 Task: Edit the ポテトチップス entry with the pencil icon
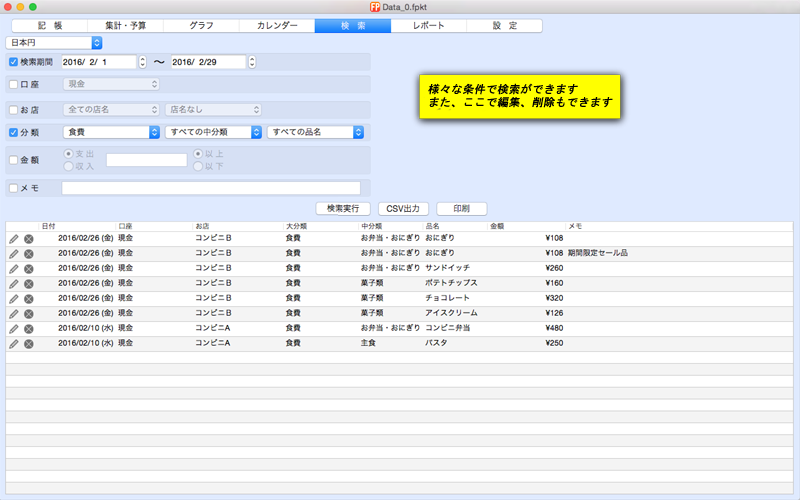14,283
